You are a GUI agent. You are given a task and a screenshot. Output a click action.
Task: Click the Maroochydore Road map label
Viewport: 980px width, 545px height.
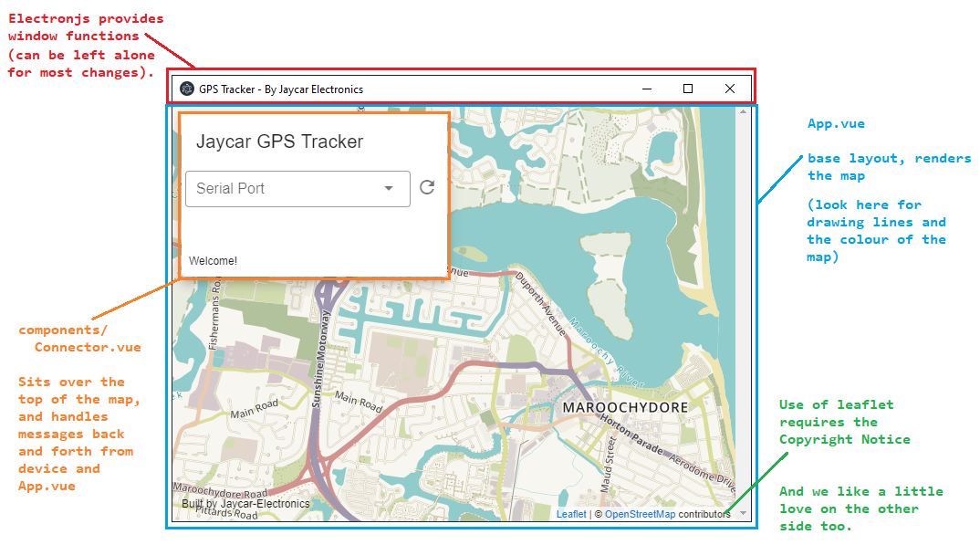click(x=220, y=490)
